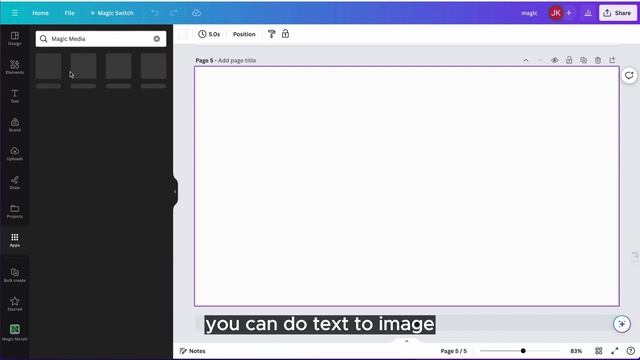Select the fourth loading result thumbnail
Image resolution: width=640 pixels, height=360 pixels.
[153, 66]
